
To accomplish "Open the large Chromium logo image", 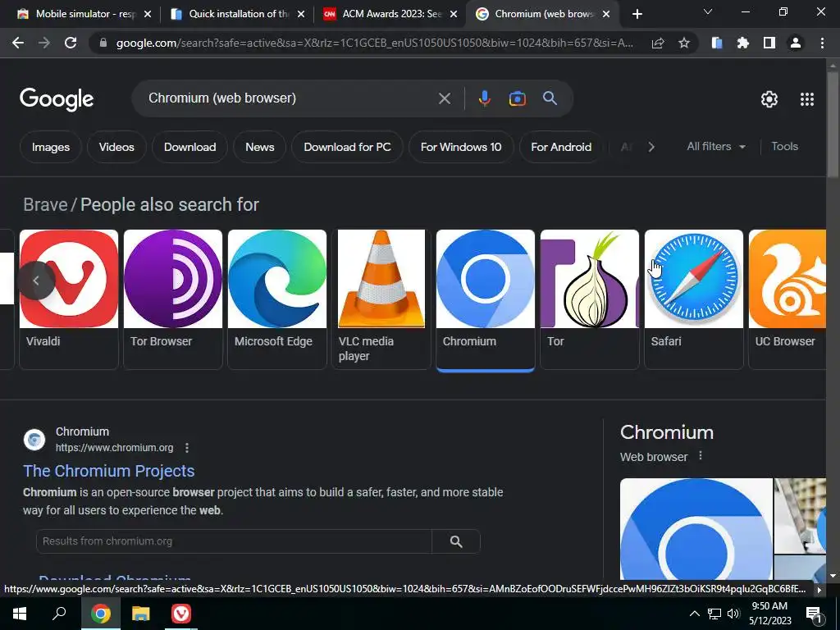I will pyautogui.click(x=696, y=529).
